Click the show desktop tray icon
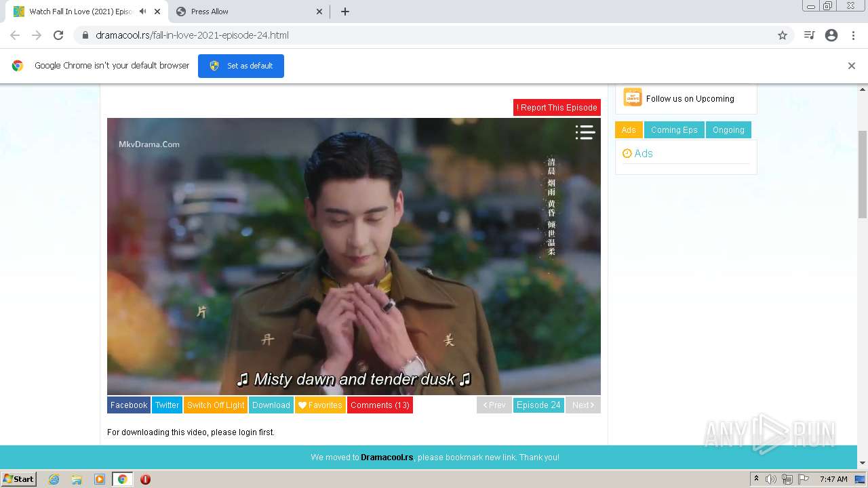868x488 pixels. tap(860, 479)
